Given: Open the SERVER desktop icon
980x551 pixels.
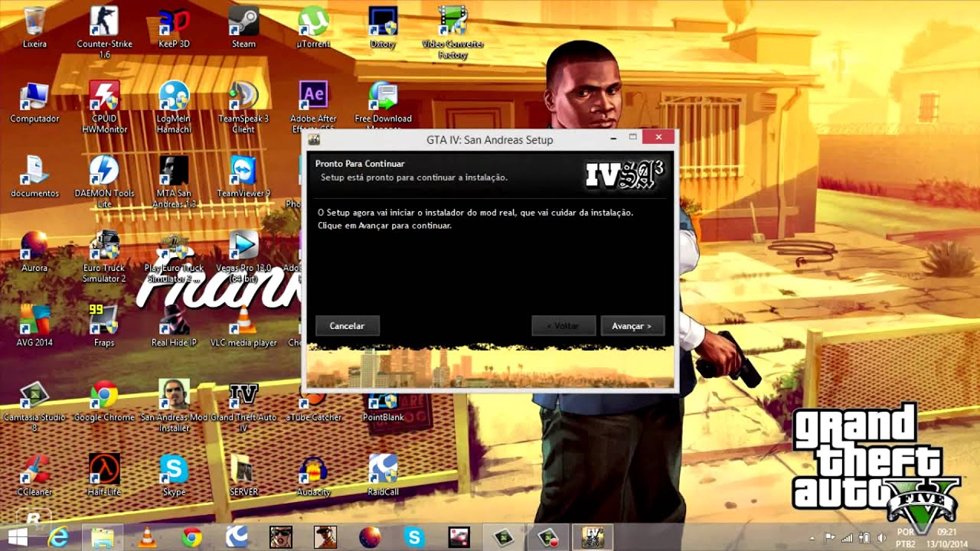Looking at the screenshot, I should coord(243,476).
